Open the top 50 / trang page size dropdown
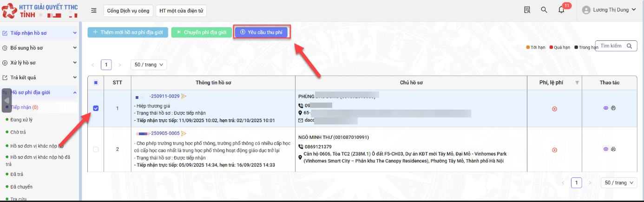644x202 pixels. (149, 65)
